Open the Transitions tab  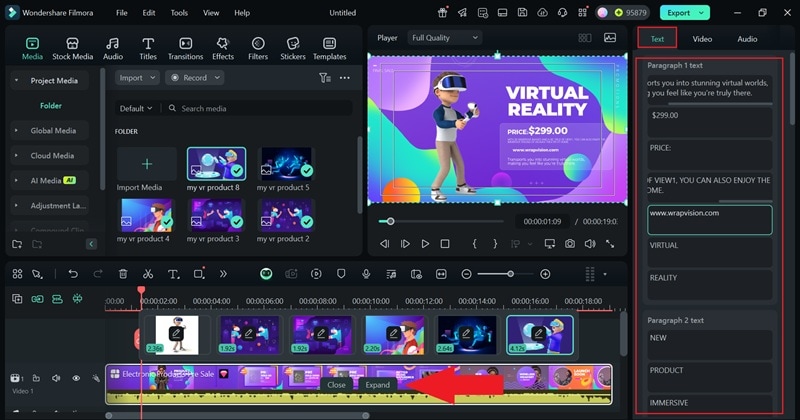[x=185, y=49]
